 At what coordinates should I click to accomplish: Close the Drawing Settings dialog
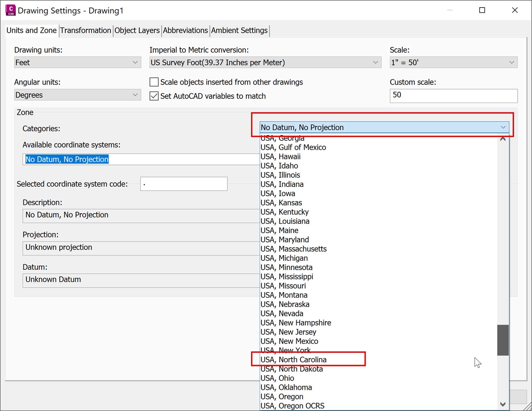coord(515,10)
